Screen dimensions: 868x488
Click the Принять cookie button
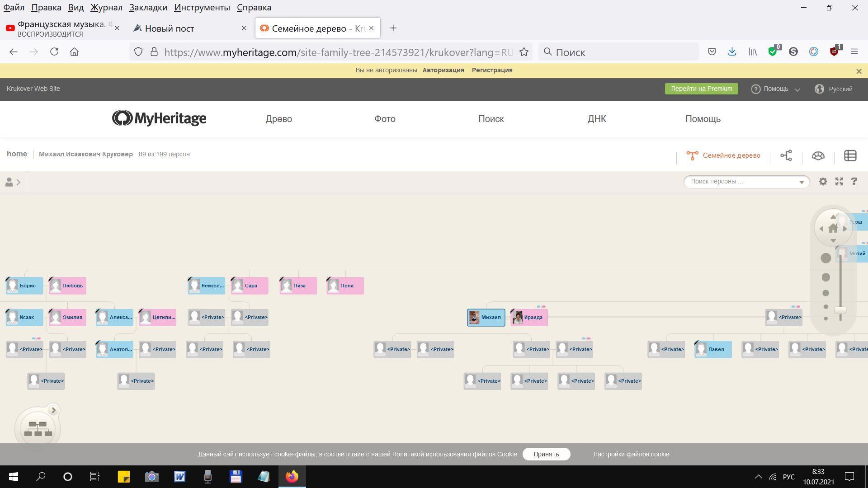546,454
